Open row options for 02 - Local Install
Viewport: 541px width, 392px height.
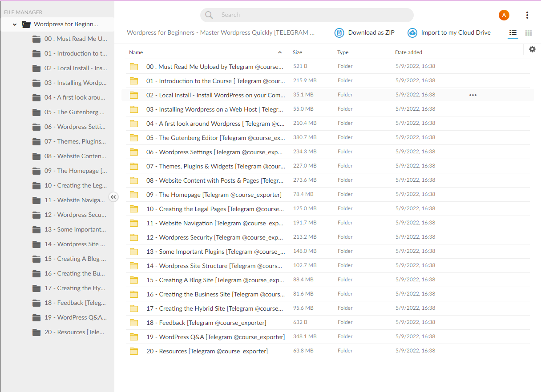[473, 95]
